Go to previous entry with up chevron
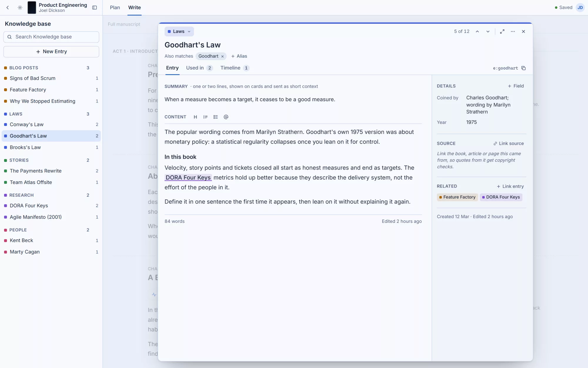Screen dimensions: 588x368 point(477,32)
